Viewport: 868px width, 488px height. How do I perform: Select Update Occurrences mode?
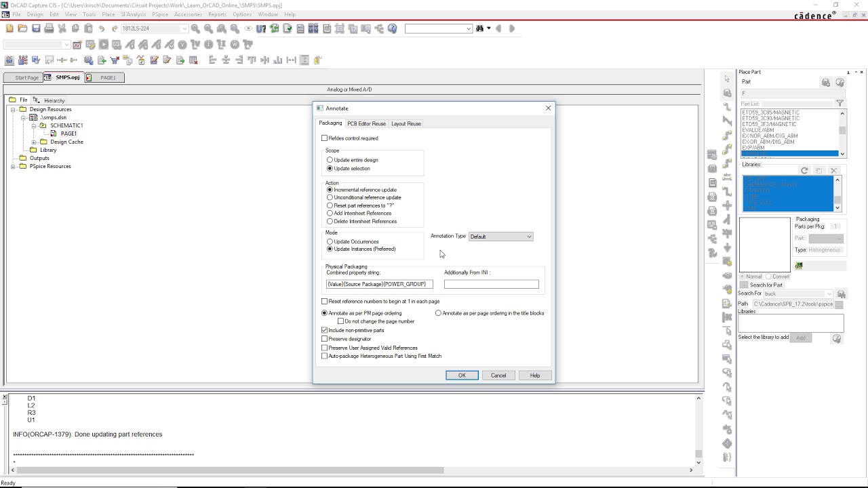(330, 241)
